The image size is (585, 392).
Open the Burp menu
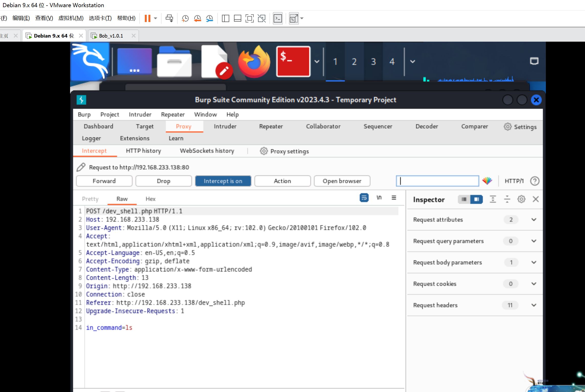[x=84, y=114]
